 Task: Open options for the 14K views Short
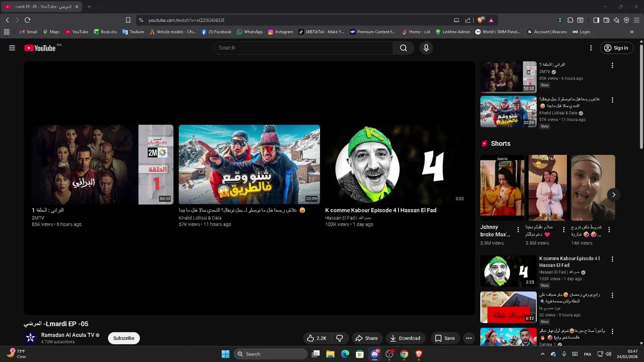[609, 230]
